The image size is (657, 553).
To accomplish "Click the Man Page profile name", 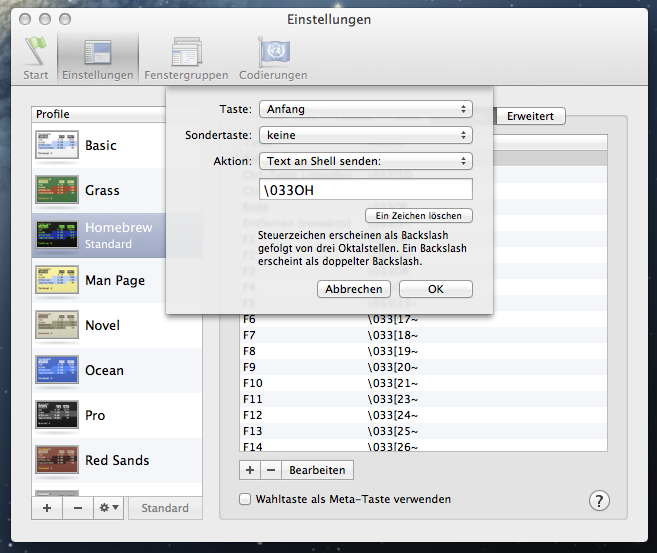I will (x=115, y=280).
